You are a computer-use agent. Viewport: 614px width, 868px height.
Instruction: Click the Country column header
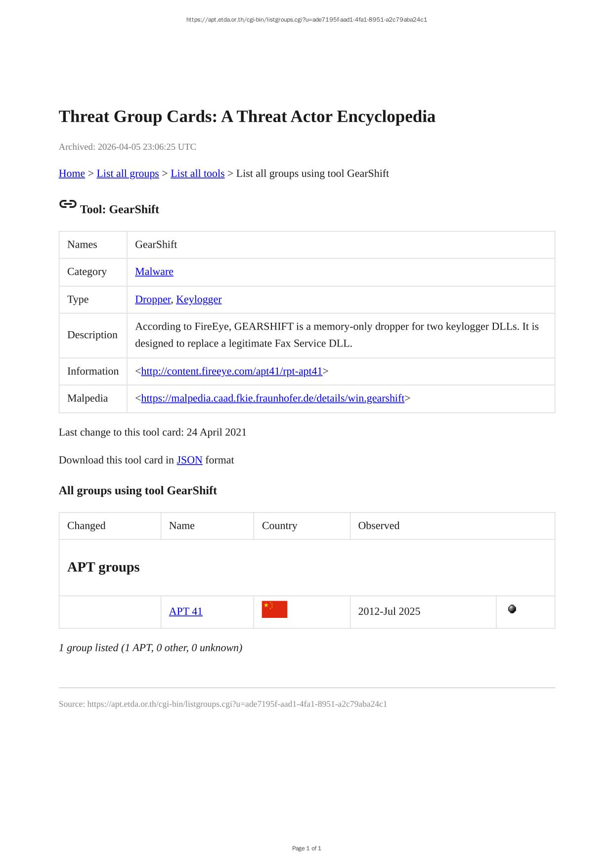(x=279, y=525)
